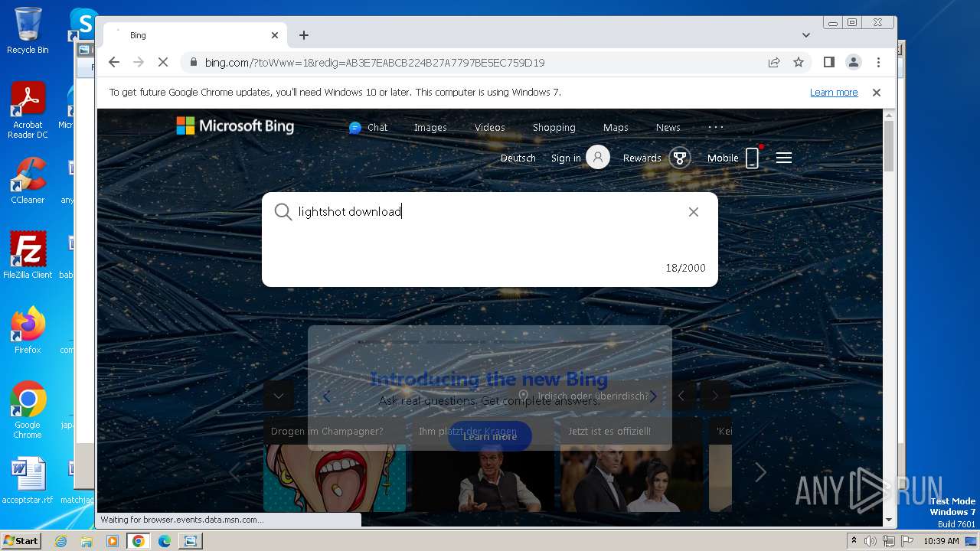Open File Explorer from the taskbar
The image size is (980, 551).
point(87,541)
